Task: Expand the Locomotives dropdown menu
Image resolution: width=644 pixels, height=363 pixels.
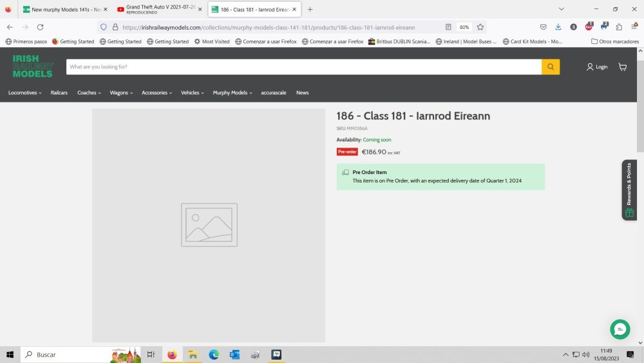Action: (24, 93)
